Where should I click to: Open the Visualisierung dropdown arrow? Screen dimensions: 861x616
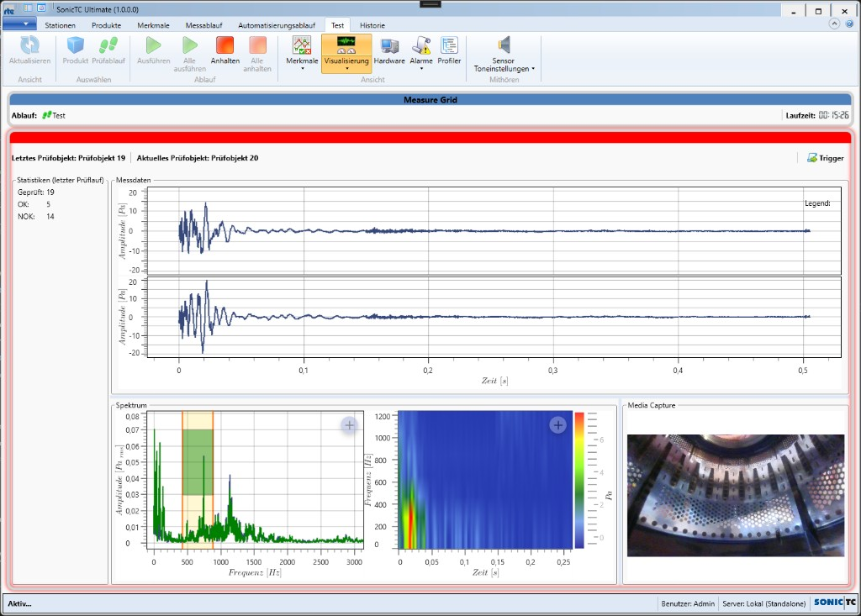click(x=346, y=69)
